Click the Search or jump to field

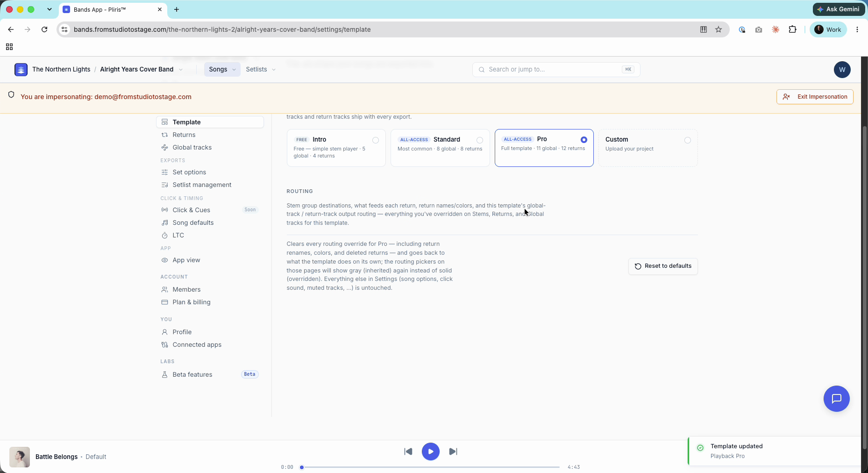point(556,70)
